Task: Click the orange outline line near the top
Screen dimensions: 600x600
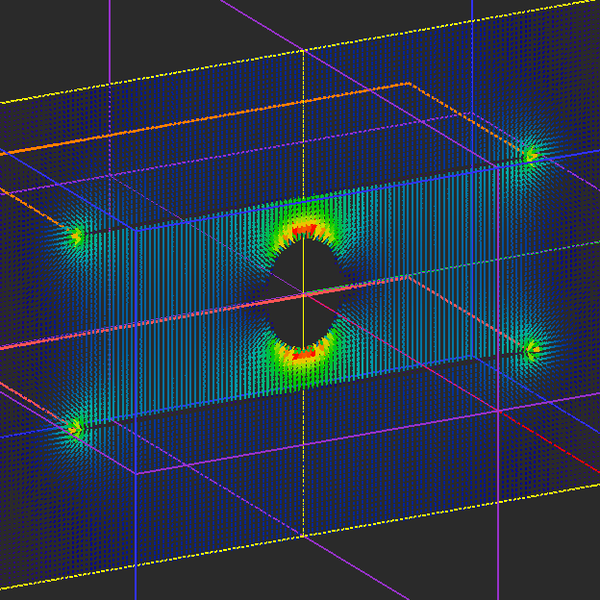Action: coord(203,119)
